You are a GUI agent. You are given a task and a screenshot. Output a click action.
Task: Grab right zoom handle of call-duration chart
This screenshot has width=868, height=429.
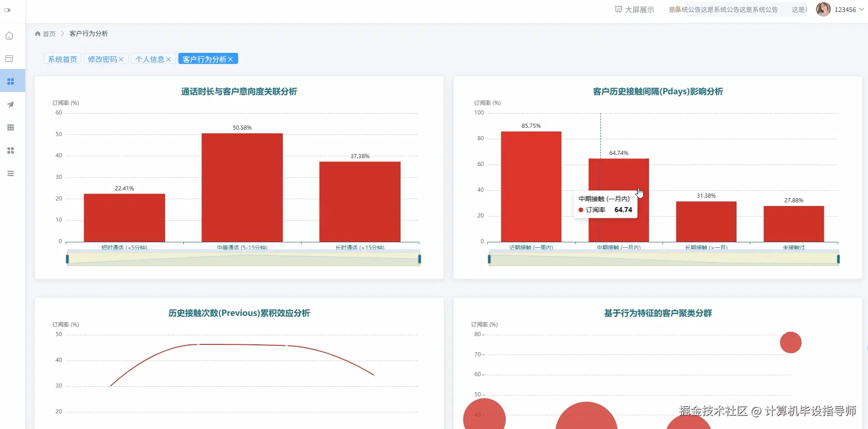coord(419,259)
